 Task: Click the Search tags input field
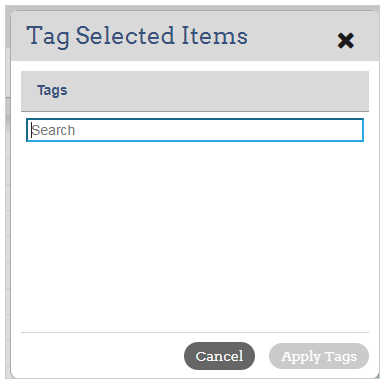pyautogui.click(x=195, y=130)
